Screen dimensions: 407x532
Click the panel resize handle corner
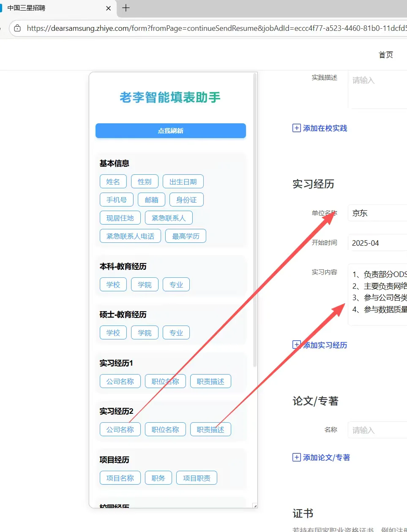coord(255,505)
